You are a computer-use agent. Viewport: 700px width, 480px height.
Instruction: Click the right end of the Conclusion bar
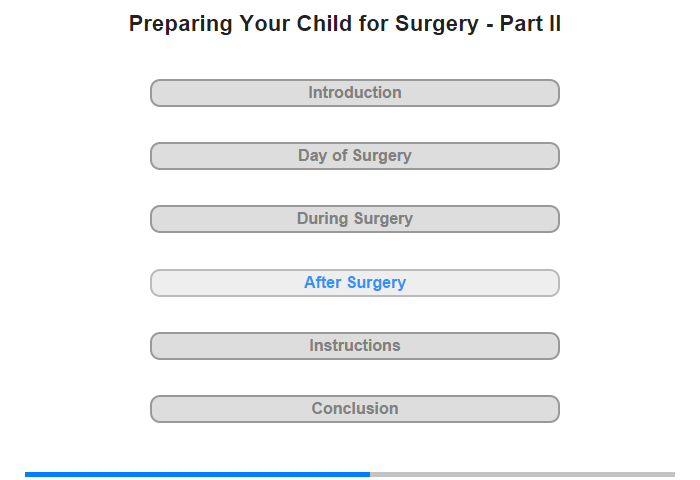coord(553,409)
